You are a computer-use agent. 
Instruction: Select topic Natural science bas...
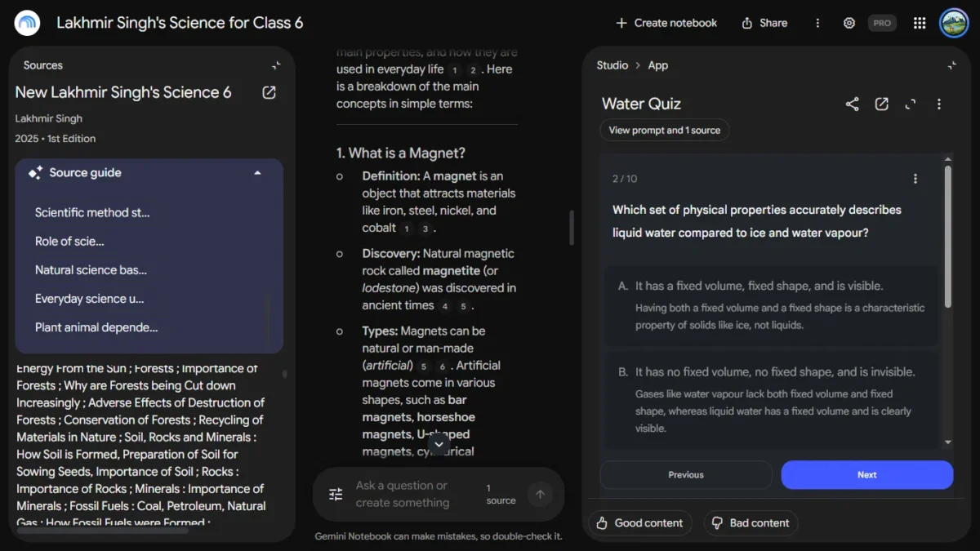tap(91, 269)
